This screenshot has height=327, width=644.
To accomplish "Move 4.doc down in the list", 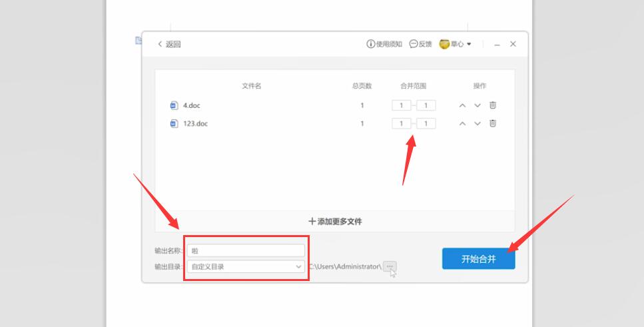I will [x=478, y=106].
